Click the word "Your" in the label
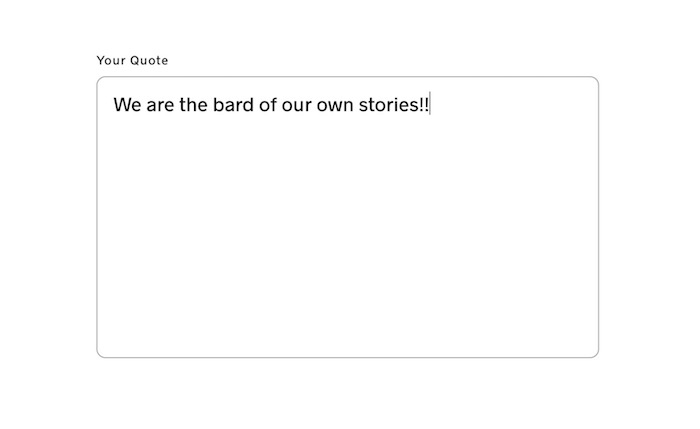Viewport: 700px width, 429px height. (111, 60)
